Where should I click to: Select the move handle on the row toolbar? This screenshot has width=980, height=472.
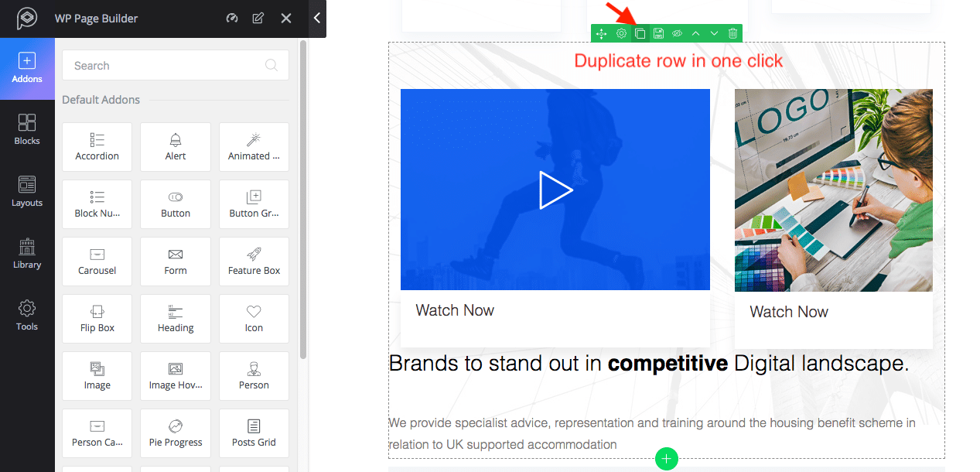pyautogui.click(x=602, y=33)
